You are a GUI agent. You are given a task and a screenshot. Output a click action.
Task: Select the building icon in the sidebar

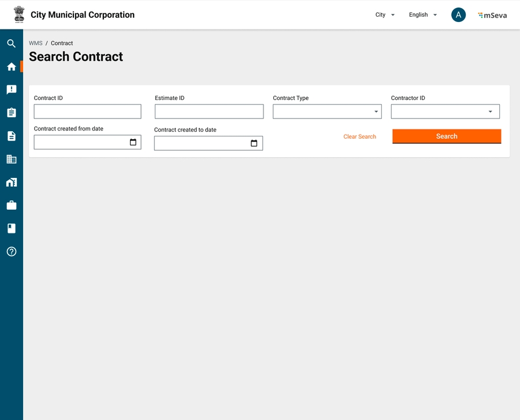point(11,159)
